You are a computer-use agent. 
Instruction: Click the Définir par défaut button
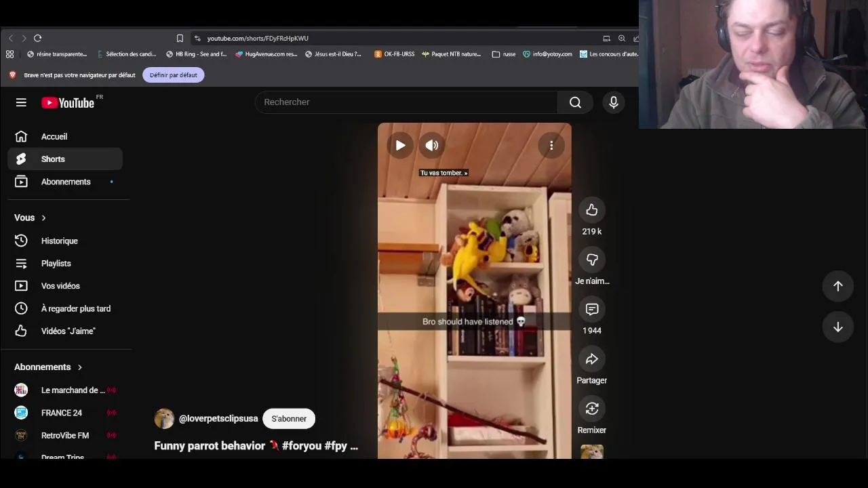coord(174,75)
